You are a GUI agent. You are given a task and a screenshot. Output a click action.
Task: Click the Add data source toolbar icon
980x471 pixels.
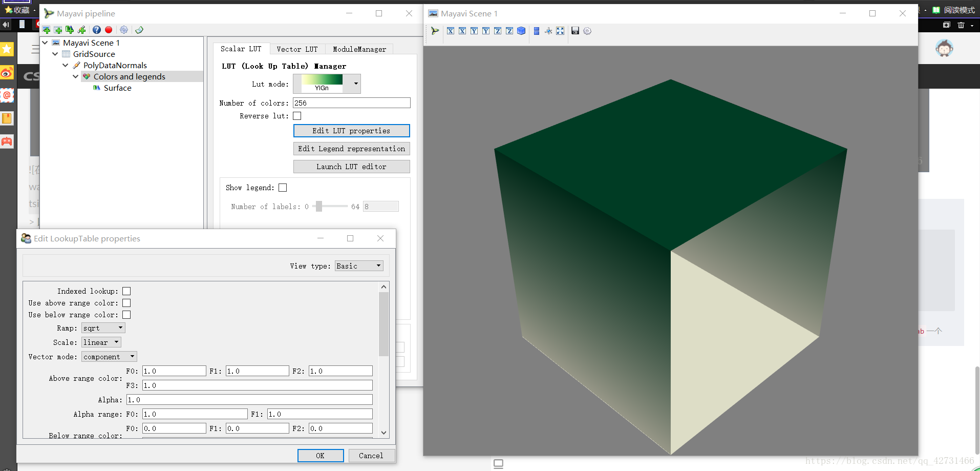click(x=58, y=30)
